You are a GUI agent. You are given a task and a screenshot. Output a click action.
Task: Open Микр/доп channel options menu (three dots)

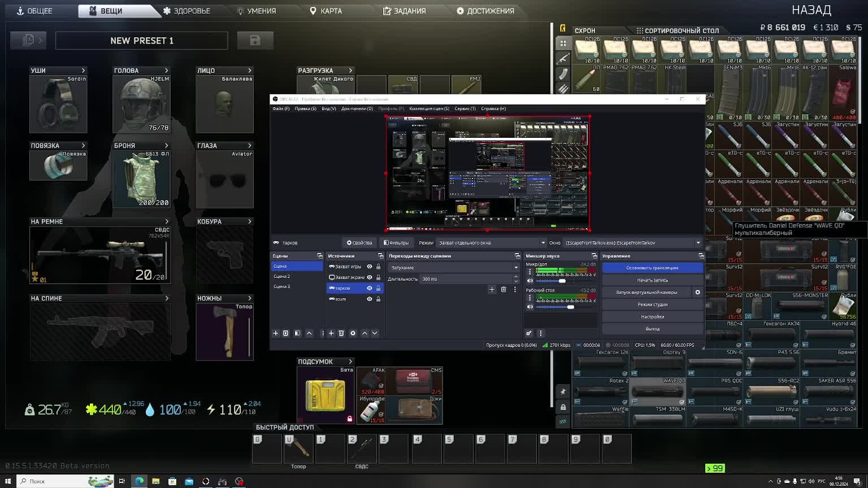coord(530,272)
